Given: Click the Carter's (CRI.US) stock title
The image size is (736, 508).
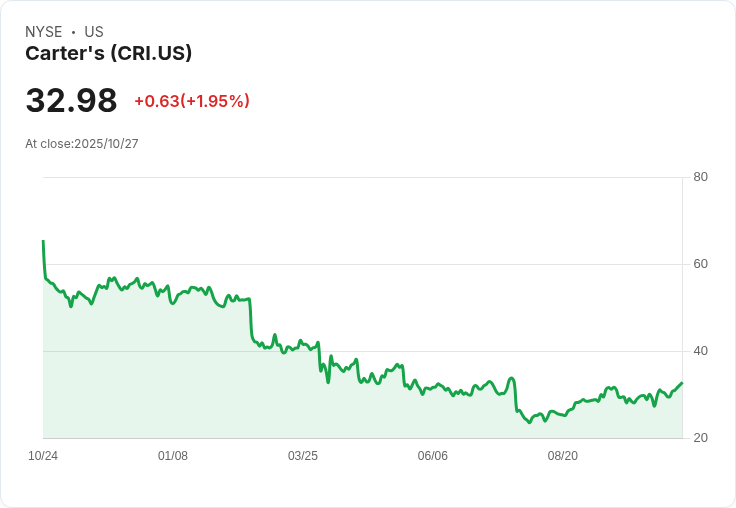Looking at the screenshot, I should [108, 53].
